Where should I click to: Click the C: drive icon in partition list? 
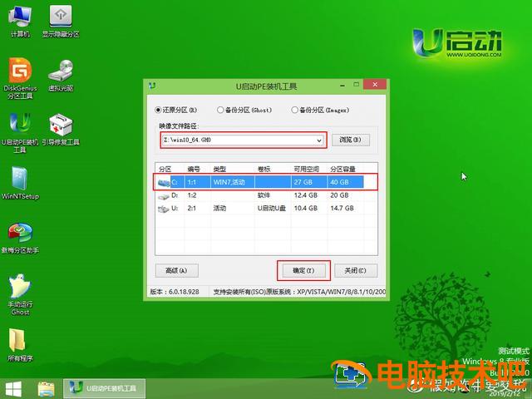click(x=164, y=183)
